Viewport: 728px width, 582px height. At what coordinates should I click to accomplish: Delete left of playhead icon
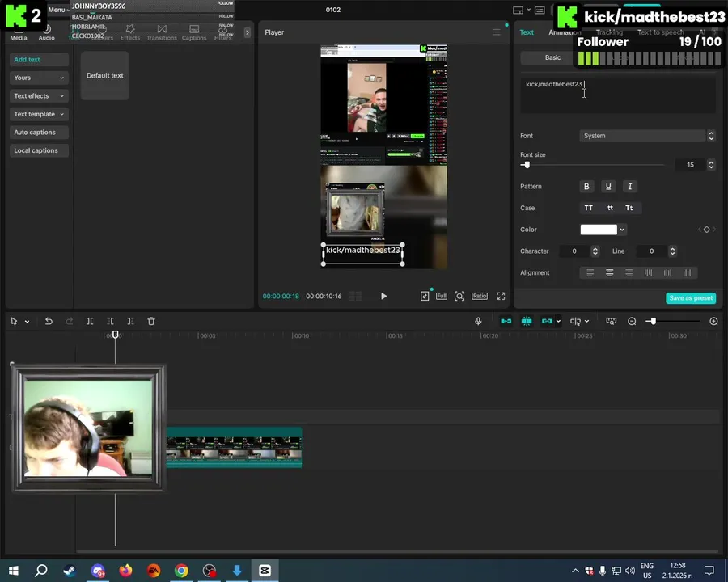pos(110,321)
